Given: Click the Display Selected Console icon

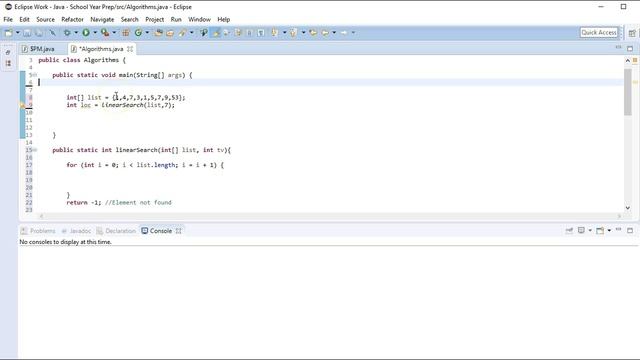Looking at the screenshot, I should pos(581,231).
